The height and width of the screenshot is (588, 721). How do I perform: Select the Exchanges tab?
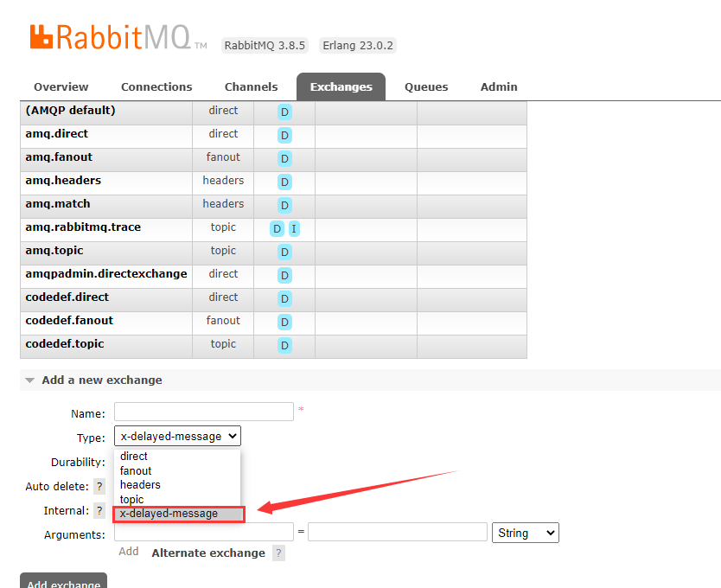click(341, 87)
